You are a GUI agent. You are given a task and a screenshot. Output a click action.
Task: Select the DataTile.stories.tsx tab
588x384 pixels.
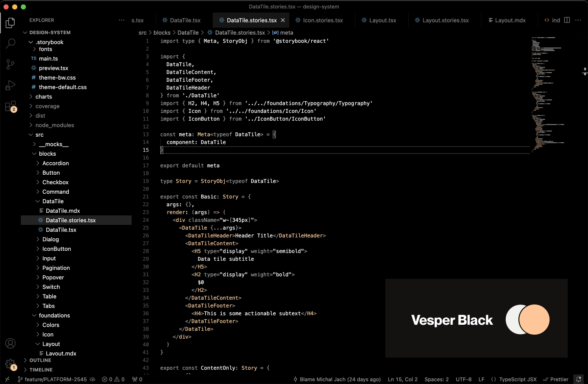click(252, 20)
